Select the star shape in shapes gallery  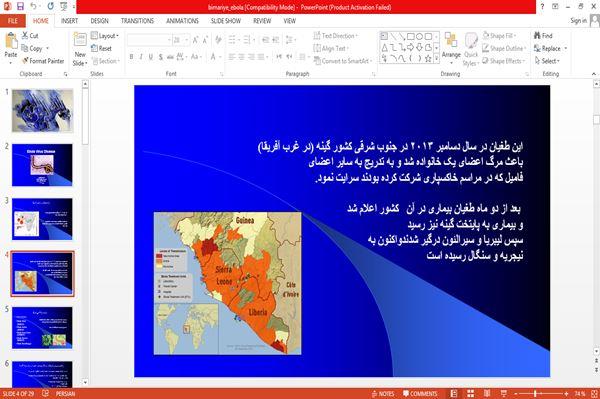coord(428,59)
